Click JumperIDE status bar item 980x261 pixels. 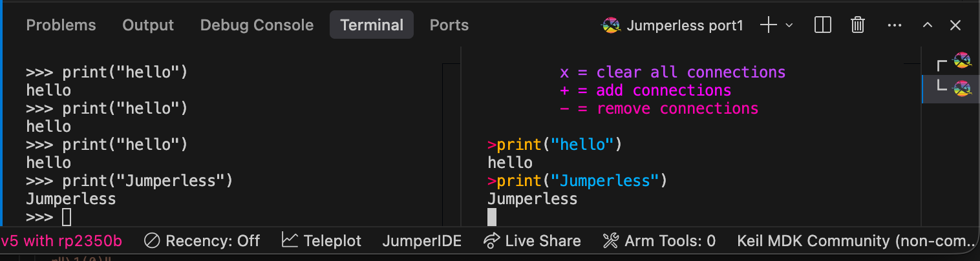tap(422, 241)
